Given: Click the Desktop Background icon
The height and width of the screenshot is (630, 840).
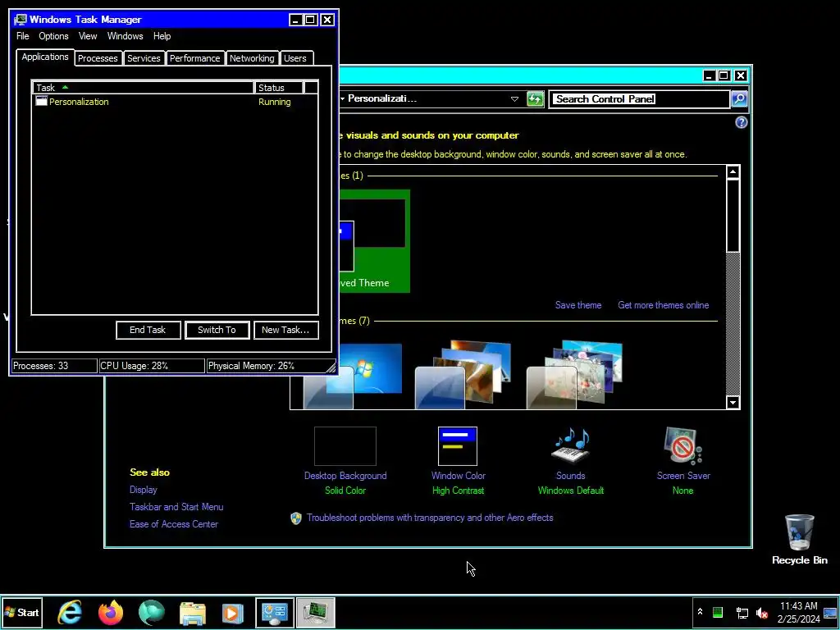Looking at the screenshot, I should (345, 446).
